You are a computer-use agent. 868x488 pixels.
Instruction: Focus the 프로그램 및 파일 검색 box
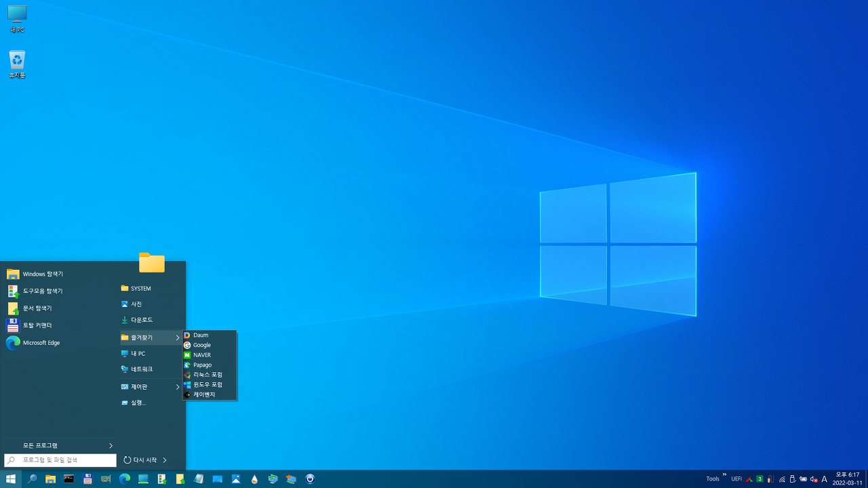(60, 460)
